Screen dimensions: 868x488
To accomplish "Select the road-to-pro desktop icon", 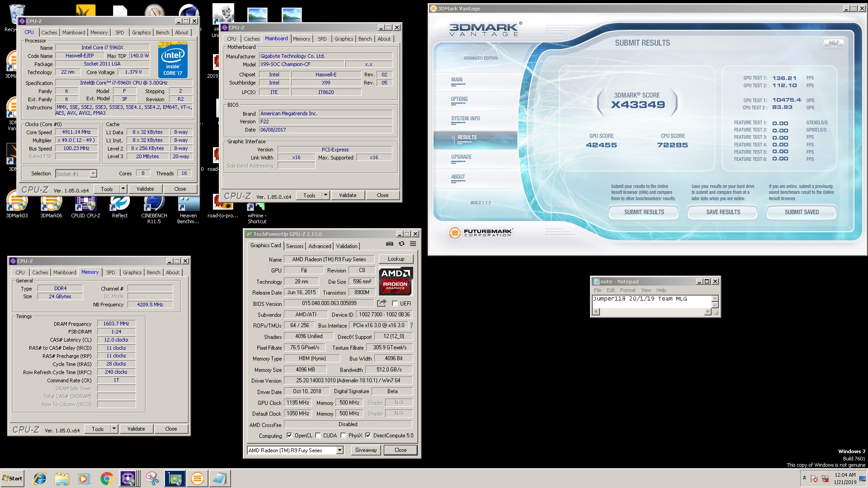I will coord(222,207).
